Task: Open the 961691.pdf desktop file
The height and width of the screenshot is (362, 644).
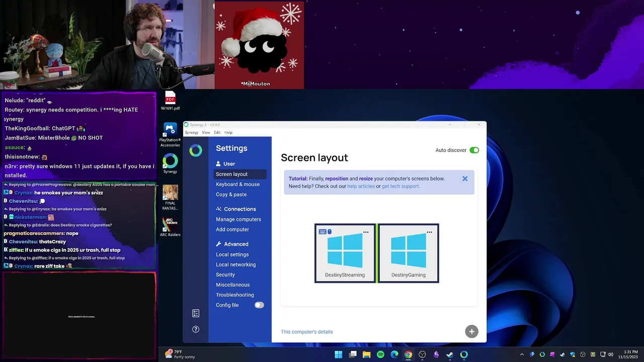Action: [170, 101]
